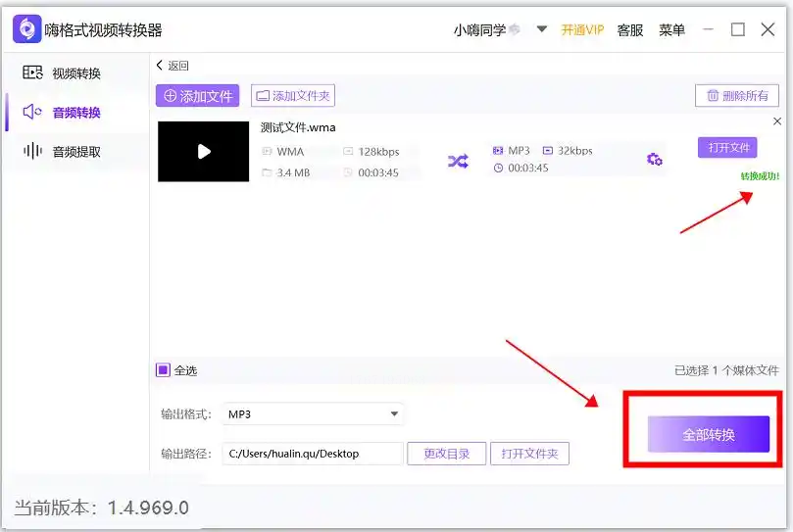Click the 当前版本: 1.4.969.0 text

tap(101, 508)
